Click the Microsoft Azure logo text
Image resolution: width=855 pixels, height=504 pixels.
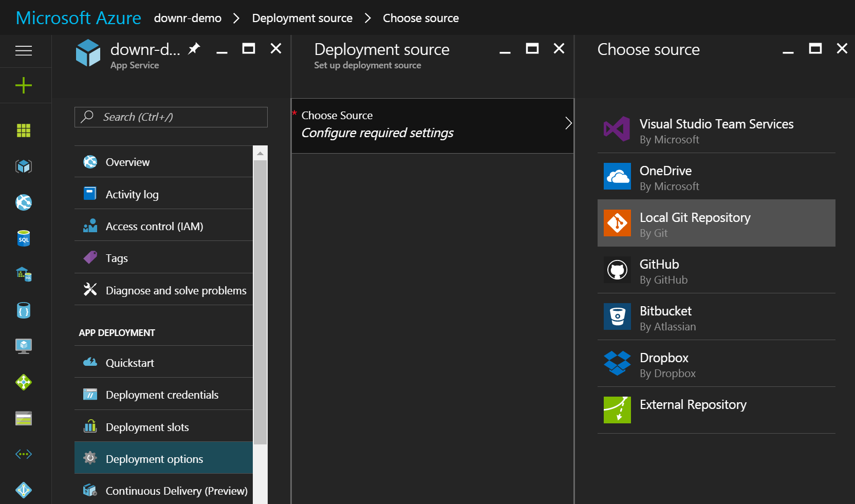(79, 18)
